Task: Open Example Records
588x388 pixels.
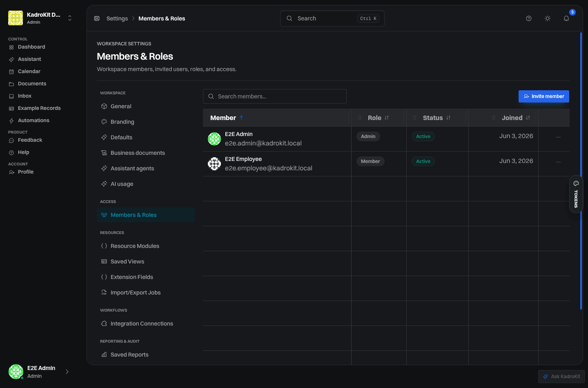Action: click(39, 108)
